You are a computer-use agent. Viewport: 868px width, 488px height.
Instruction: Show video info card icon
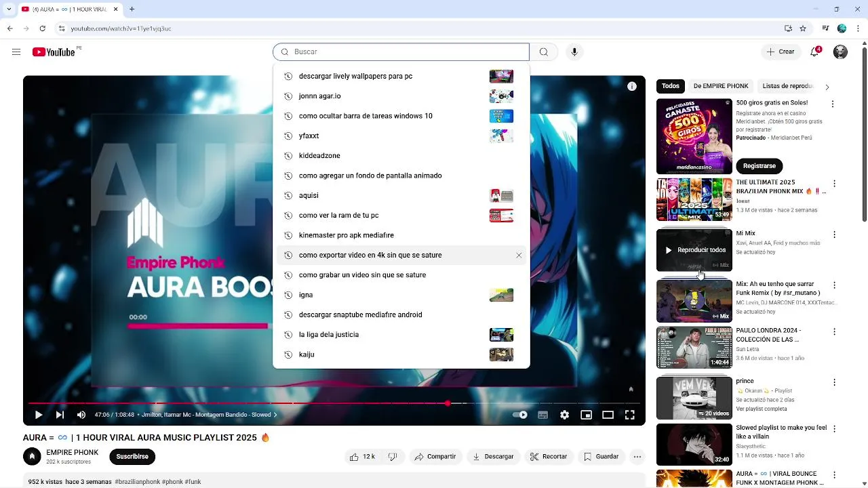631,86
